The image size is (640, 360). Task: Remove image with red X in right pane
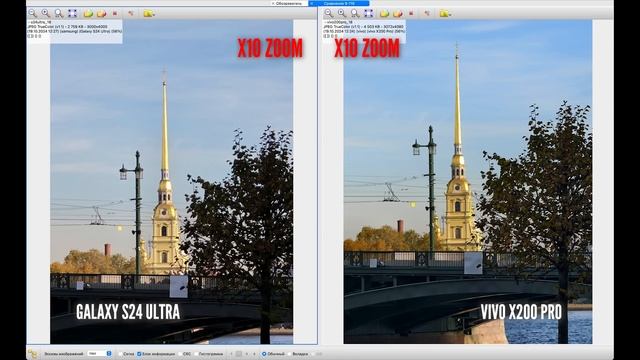pyautogui.click(x=411, y=13)
